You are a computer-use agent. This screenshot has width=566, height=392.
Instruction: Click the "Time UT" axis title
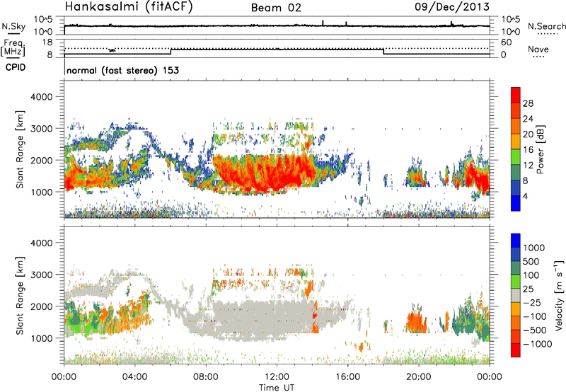point(277,387)
